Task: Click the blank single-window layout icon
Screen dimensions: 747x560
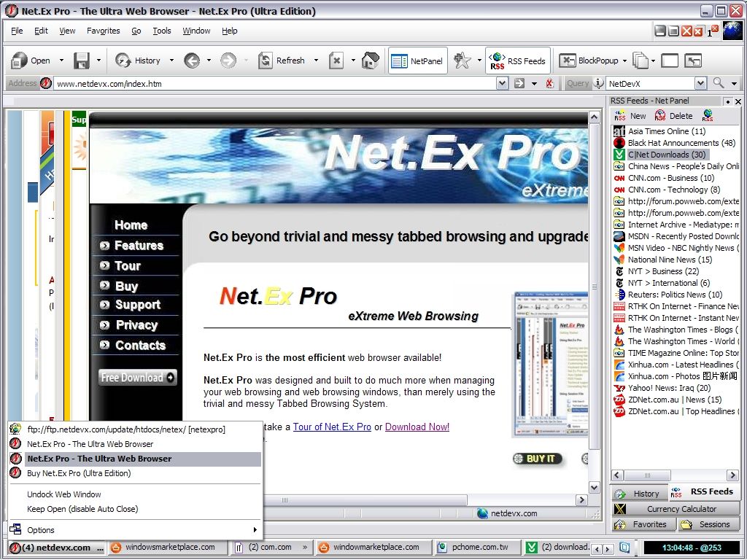Action: click(x=670, y=61)
